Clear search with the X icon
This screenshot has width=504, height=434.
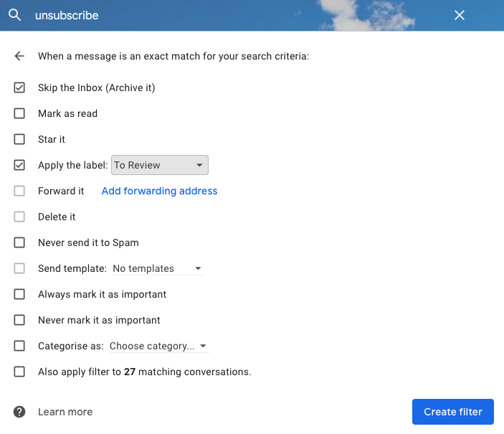(x=460, y=15)
